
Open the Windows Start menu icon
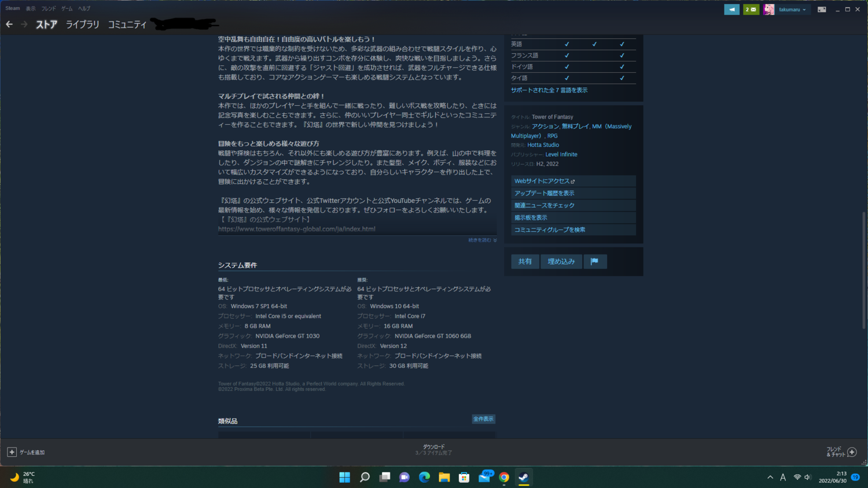tap(345, 477)
